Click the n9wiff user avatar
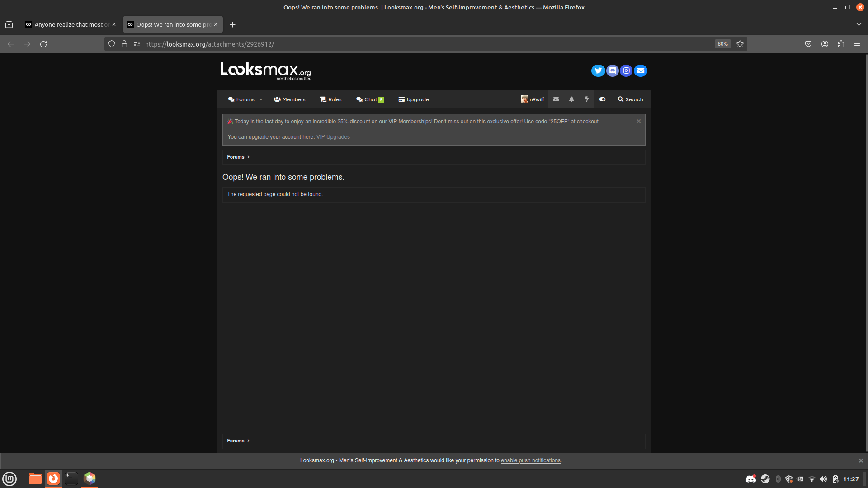The image size is (868, 488). 524,99
